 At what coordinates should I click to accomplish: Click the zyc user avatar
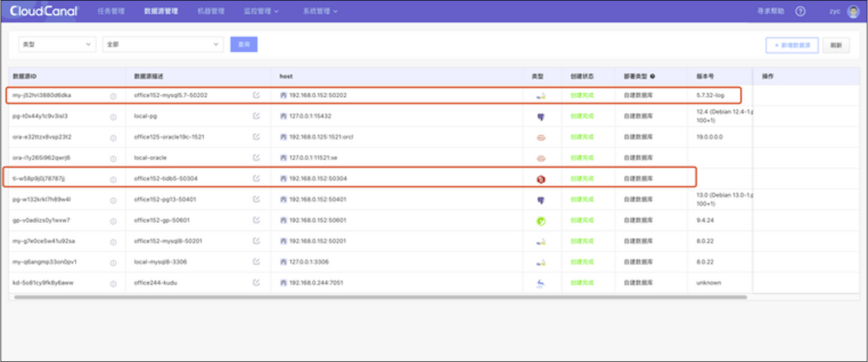tap(853, 11)
